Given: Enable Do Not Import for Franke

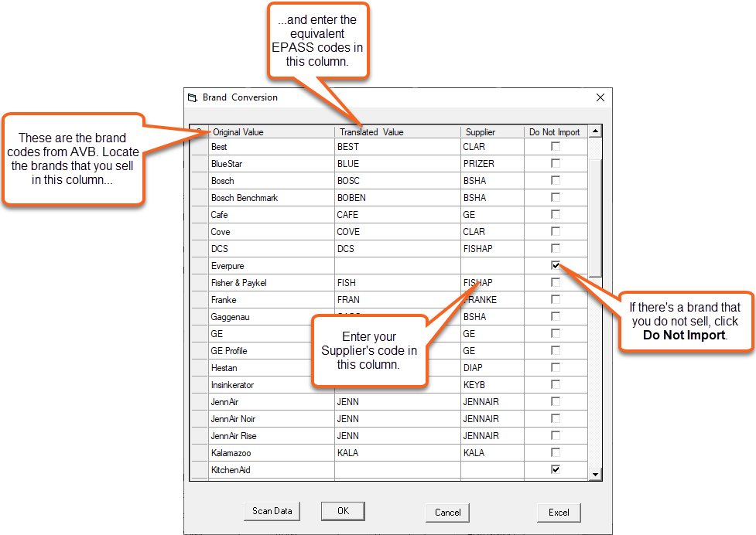Looking at the screenshot, I should click(x=556, y=299).
